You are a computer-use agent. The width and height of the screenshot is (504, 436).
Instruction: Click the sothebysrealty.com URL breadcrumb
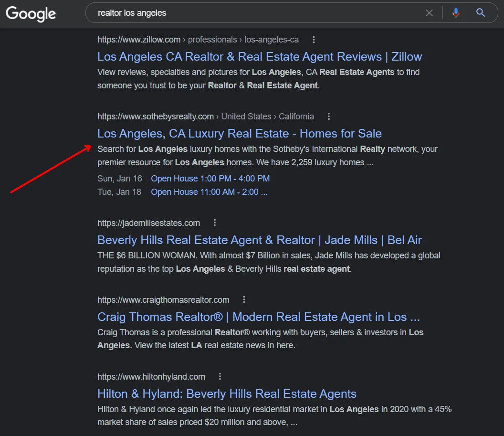(x=206, y=117)
